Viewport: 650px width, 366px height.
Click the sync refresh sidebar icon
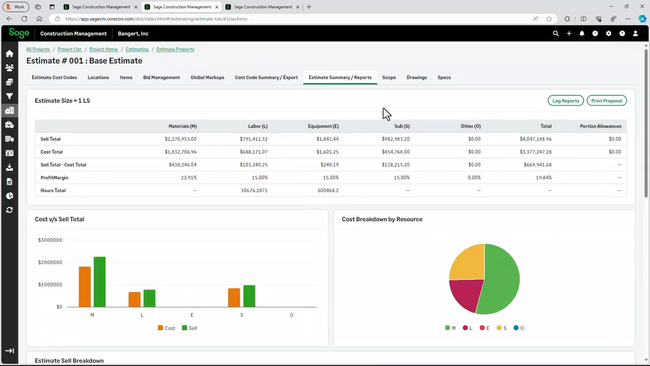tap(9, 210)
